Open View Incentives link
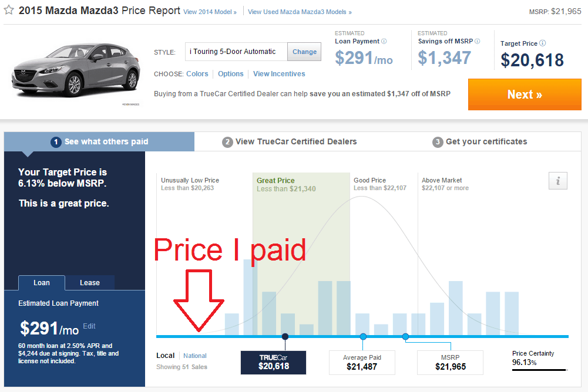 [279, 74]
